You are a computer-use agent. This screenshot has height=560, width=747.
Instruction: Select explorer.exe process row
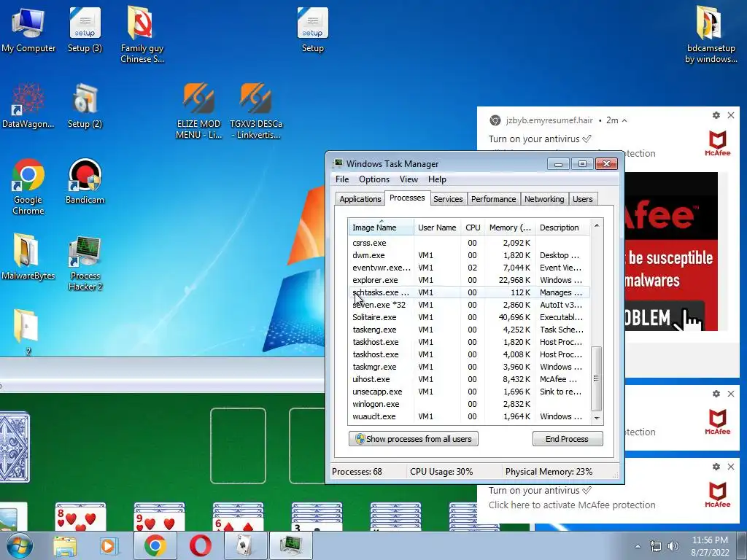coord(469,280)
